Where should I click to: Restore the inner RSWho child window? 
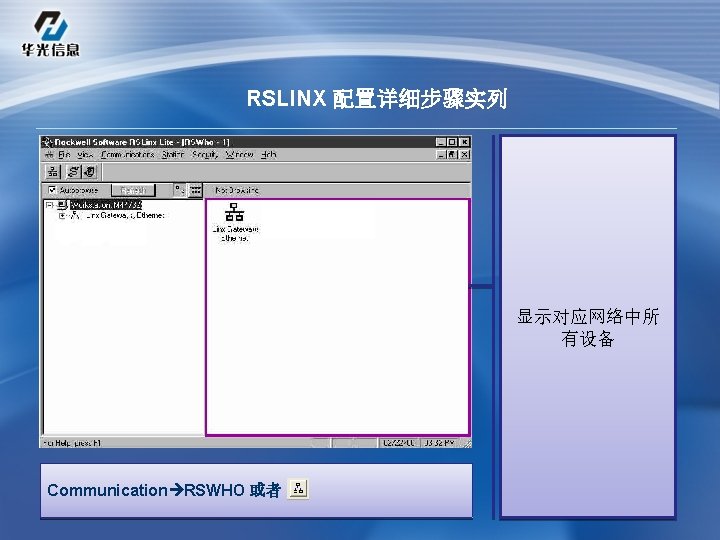coord(452,155)
